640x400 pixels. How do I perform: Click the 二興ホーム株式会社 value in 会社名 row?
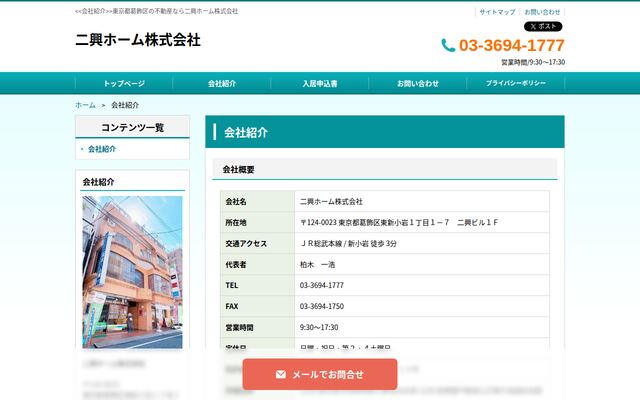coord(331,202)
